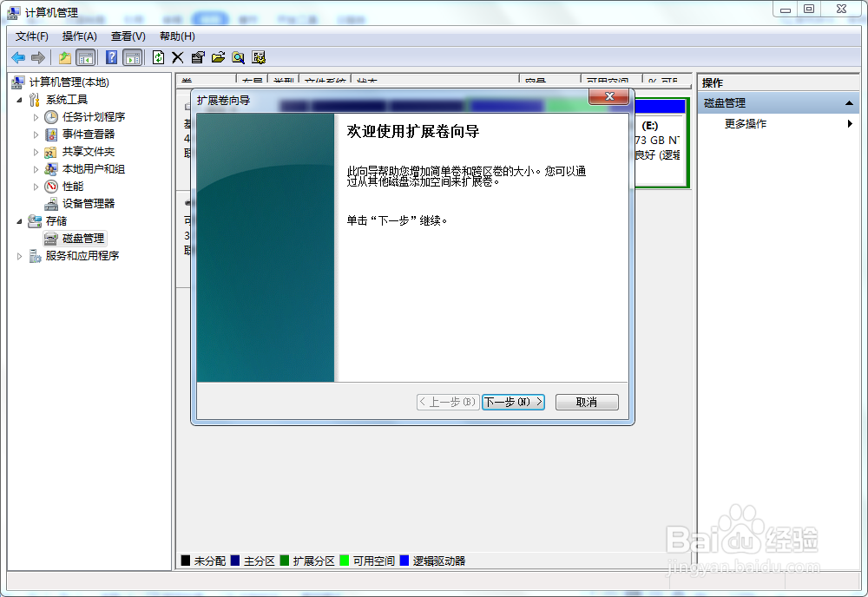This screenshot has height=597, width=868.
Task: Select the 设备管理器 tree label
Action: click(x=89, y=204)
